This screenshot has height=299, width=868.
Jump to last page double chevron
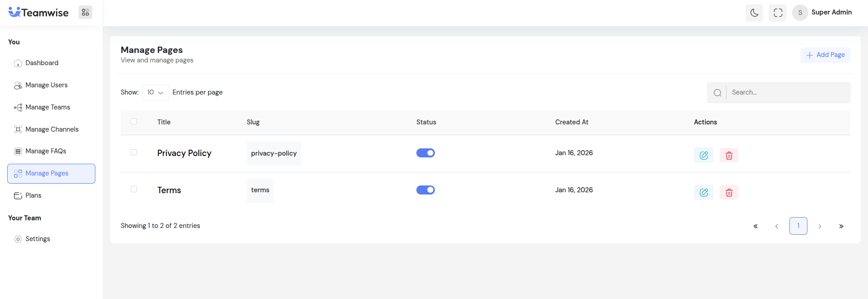(841, 226)
